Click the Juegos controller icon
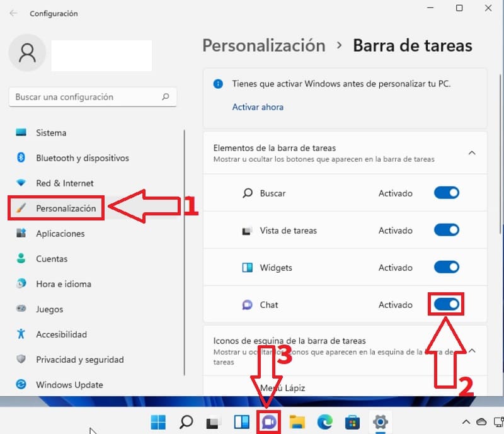Image resolution: width=504 pixels, height=434 pixels. (x=21, y=309)
